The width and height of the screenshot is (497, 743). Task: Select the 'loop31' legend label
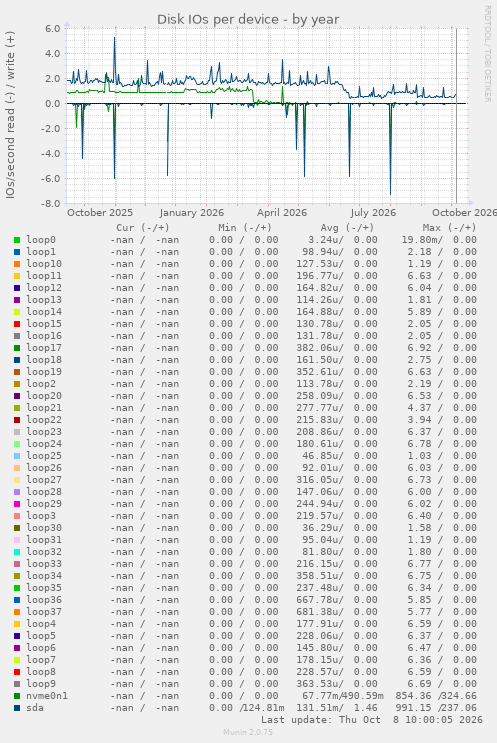coord(44,540)
